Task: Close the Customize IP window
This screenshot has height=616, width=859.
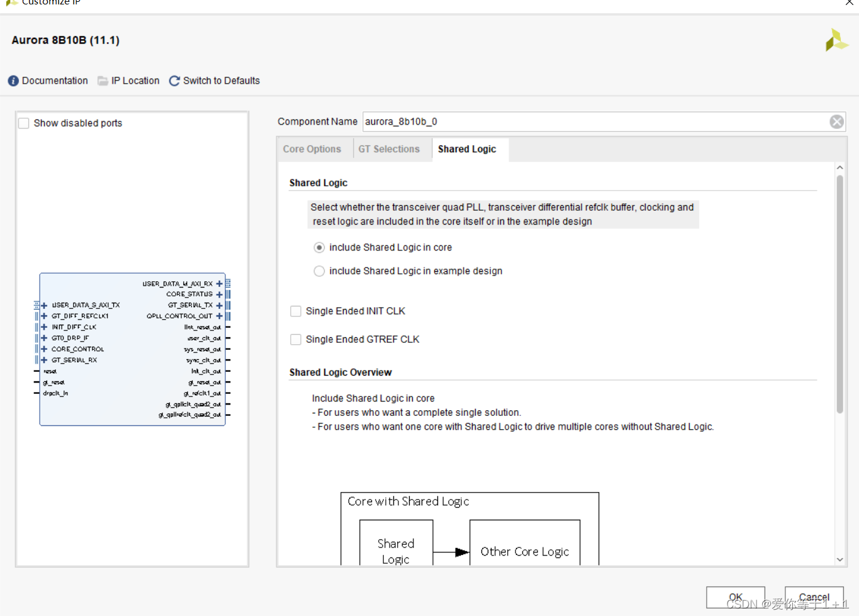Action: (x=850, y=3)
